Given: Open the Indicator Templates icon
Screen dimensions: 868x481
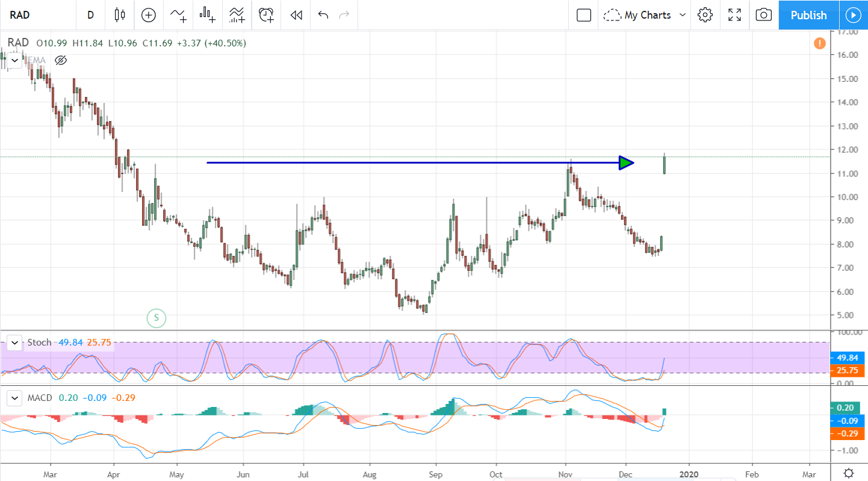Looking at the screenshot, I should [x=237, y=15].
